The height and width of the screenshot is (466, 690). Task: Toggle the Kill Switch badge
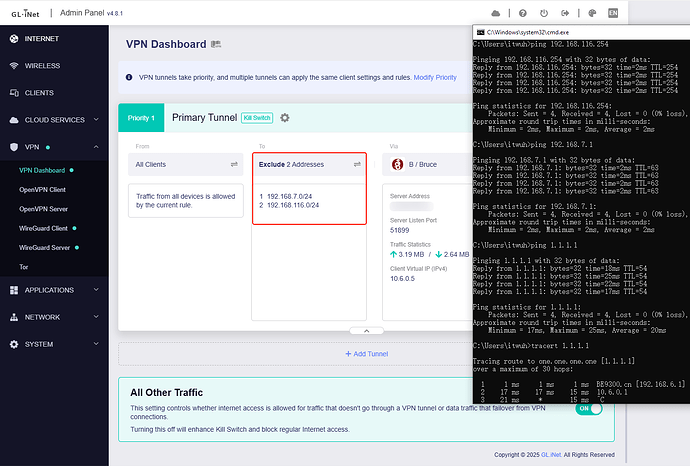pos(257,118)
